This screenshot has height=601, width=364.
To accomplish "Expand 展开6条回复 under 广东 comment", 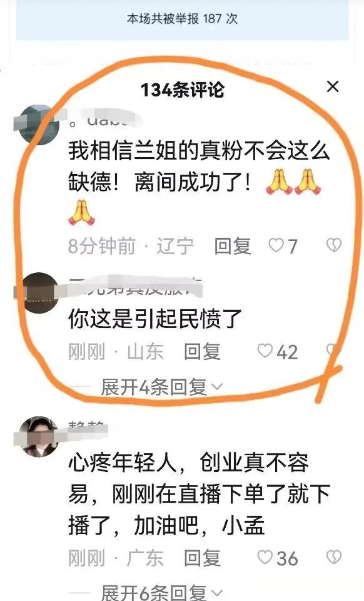I will [x=161, y=592].
